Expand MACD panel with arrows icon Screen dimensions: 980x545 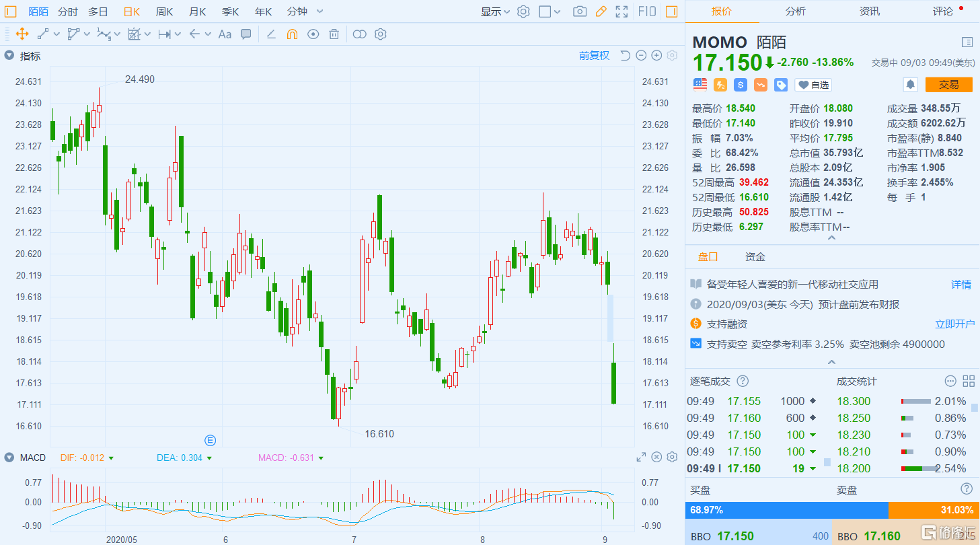tap(641, 458)
